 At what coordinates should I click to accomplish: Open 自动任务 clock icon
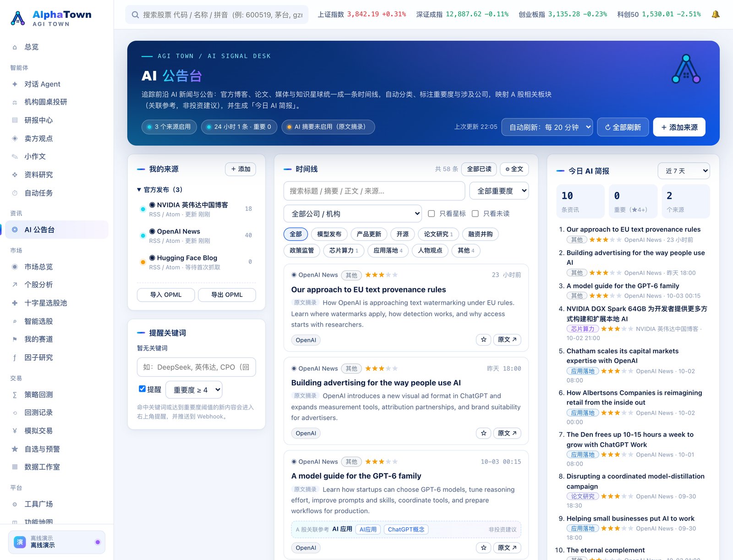15,193
